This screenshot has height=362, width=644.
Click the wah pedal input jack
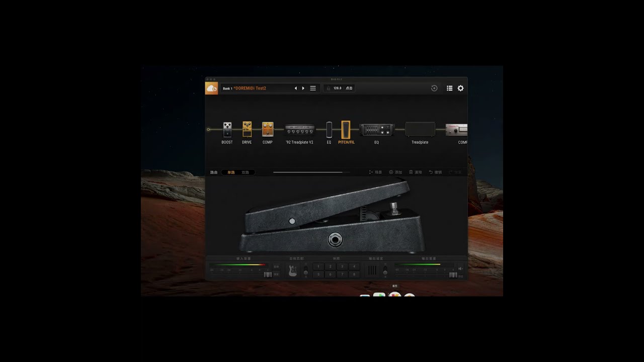pos(336,240)
